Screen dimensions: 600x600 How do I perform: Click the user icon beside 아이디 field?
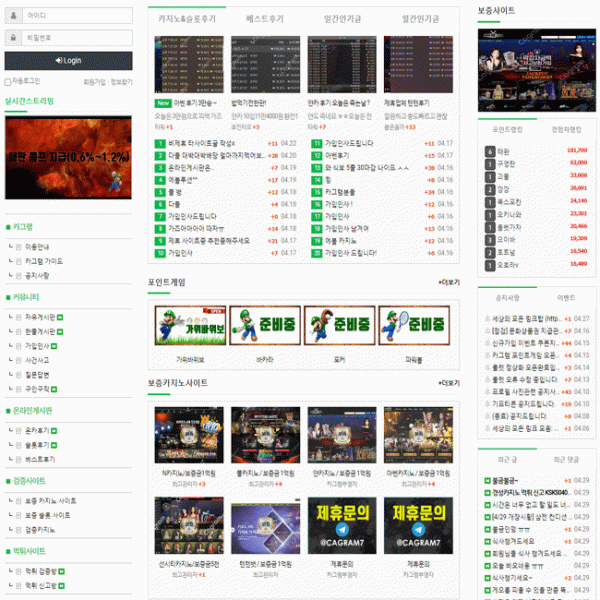[14, 16]
